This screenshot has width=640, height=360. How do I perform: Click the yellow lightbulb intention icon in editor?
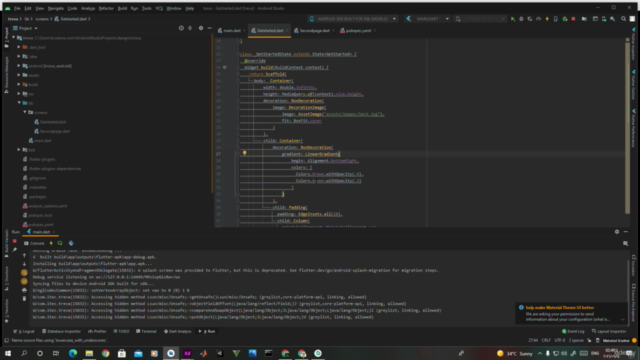244,153
